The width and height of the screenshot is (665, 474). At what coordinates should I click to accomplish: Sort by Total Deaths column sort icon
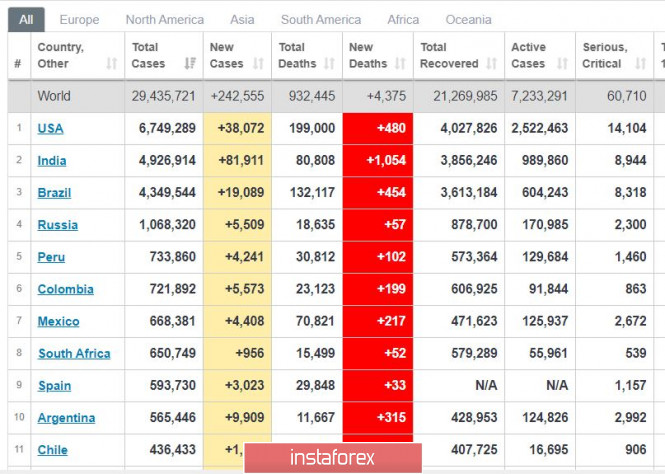(330, 64)
